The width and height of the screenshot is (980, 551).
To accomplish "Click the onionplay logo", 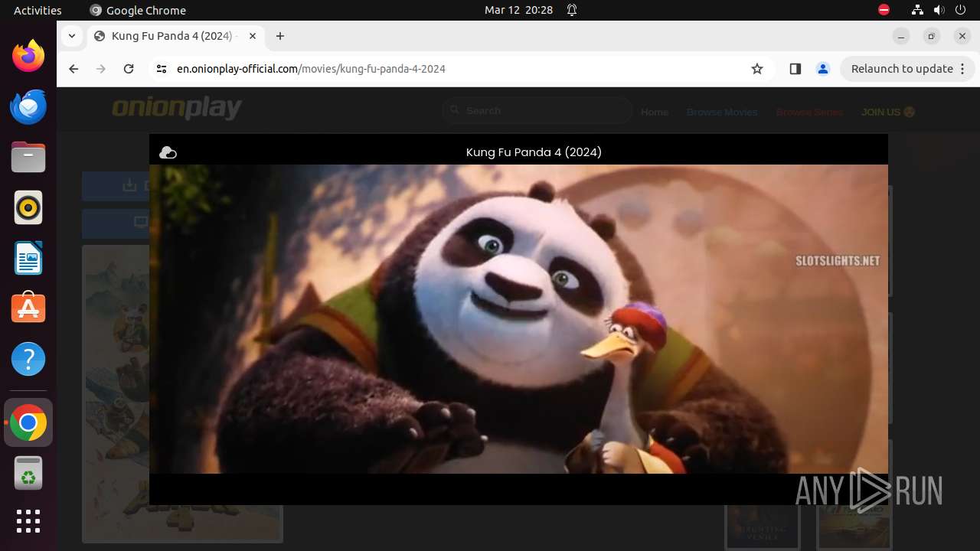I will coord(177,109).
